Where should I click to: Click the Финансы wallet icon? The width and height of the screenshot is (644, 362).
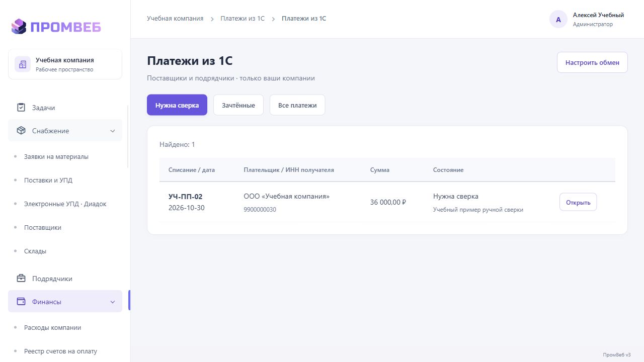(x=21, y=302)
